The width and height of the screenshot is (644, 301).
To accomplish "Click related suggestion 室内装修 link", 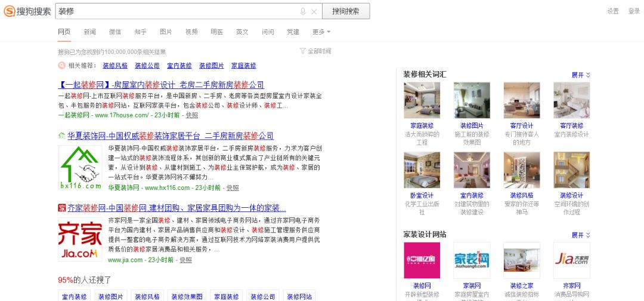I will tap(179, 65).
